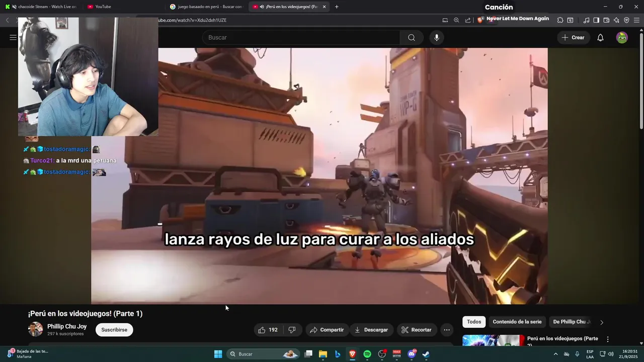Open the YouTube guide hamburger menu
644x362 pixels.
(13, 38)
